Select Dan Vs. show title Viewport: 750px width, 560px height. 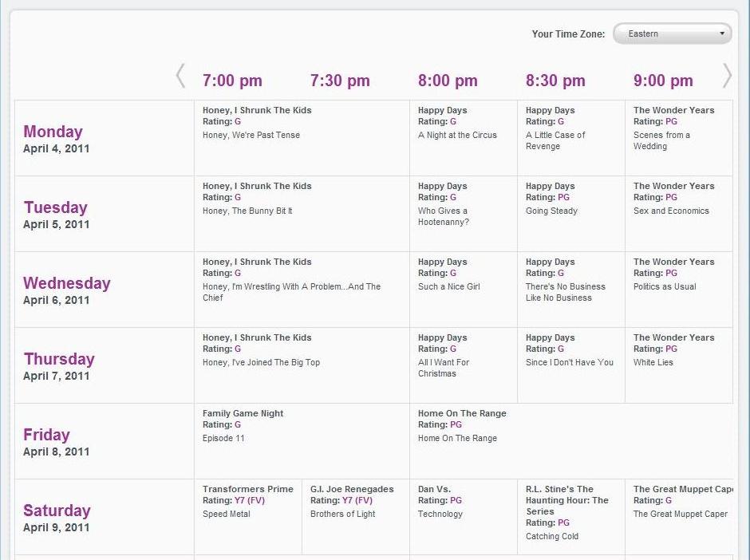click(x=434, y=489)
